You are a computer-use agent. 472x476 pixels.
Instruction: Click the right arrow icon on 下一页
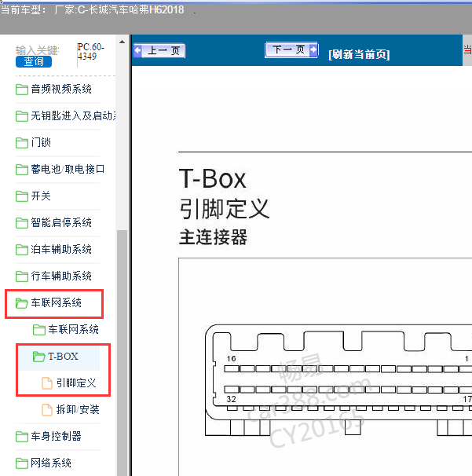click(x=313, y=49)
